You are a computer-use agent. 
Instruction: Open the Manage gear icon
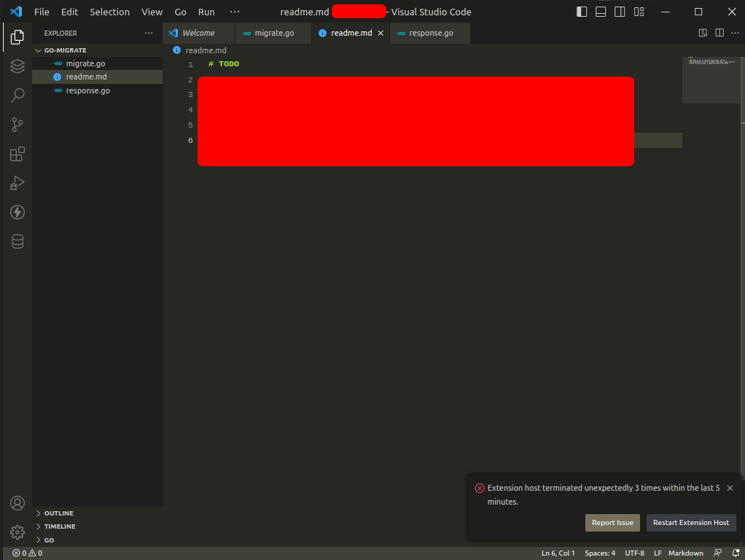(x=17, y=531)
